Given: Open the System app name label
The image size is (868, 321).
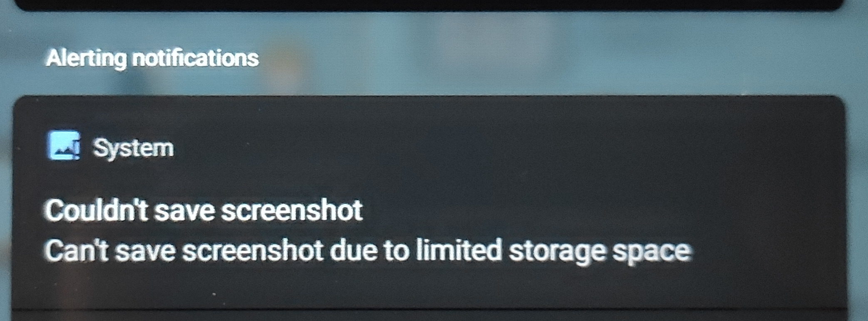Looking at the screenshot, I should (133, 148).
